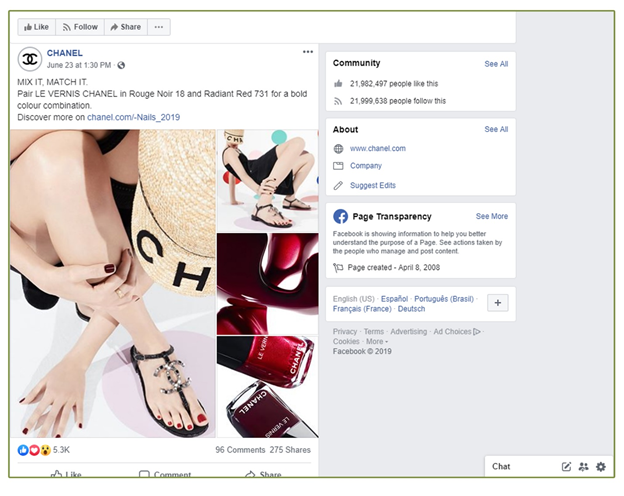Switch language to Português (Brasil)
This screenshot has width=624, height=496.
pos(444,299)
